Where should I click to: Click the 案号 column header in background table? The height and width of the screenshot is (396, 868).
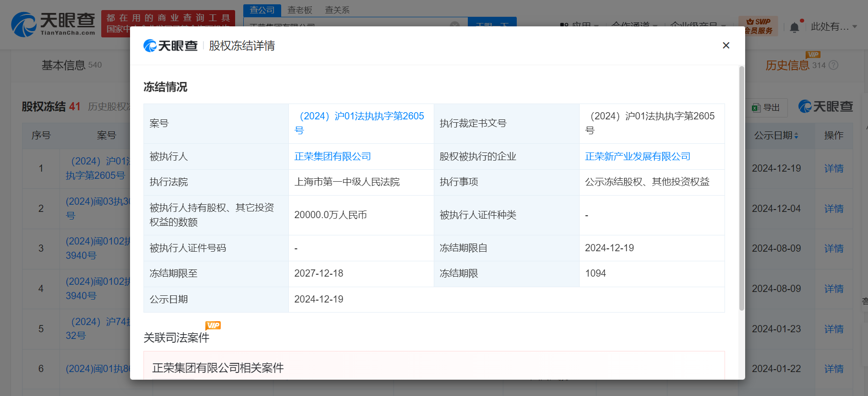tap(107, 136)
